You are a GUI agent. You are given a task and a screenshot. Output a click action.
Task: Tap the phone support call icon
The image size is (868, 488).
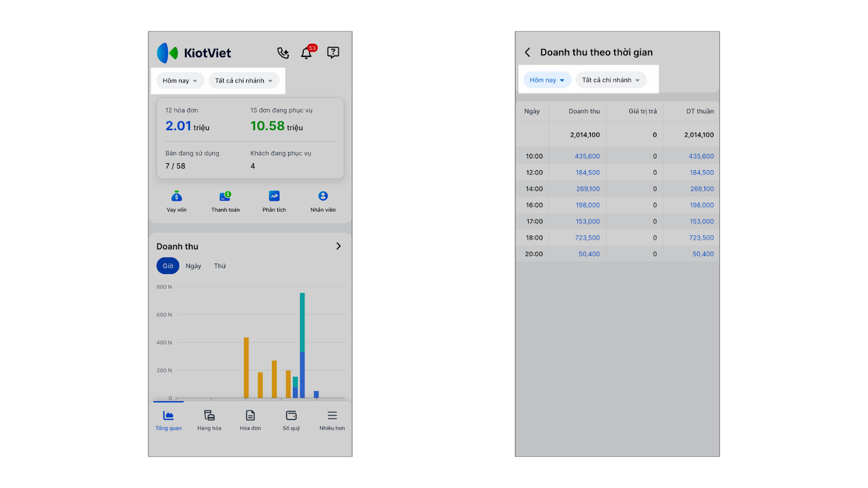pyautogui.click(x=283, y=53)
